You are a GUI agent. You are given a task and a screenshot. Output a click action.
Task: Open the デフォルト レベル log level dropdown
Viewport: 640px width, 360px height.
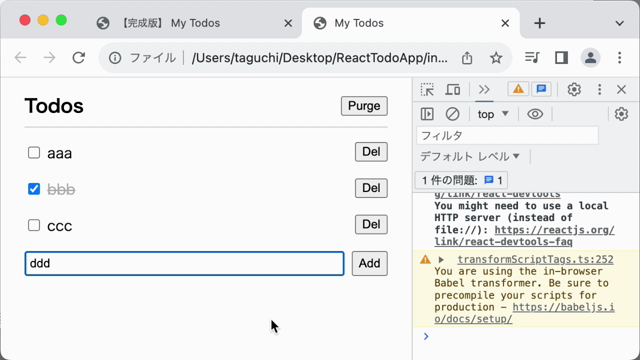[470, 156]
